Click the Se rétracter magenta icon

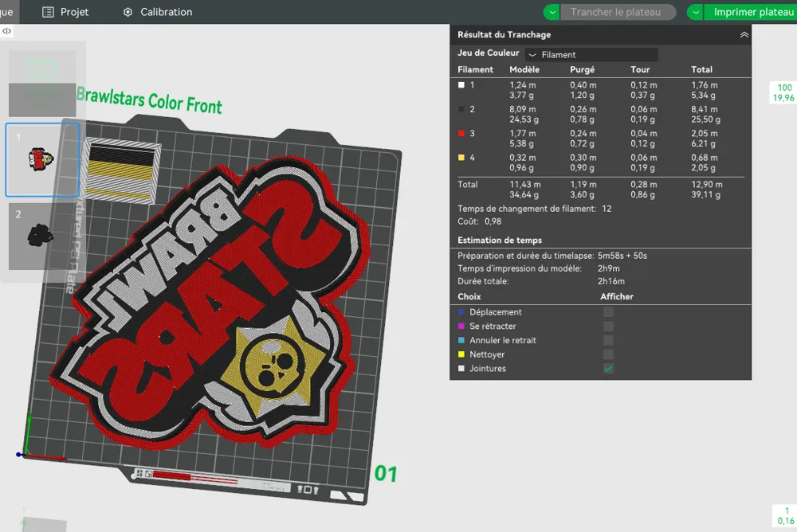(x=461, y=327)
